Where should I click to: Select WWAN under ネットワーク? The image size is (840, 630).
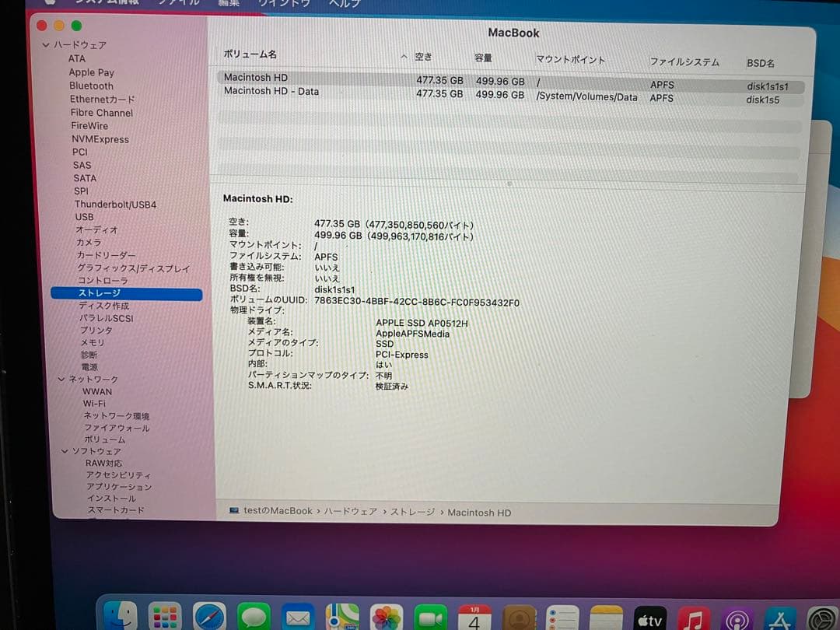point(97,391)
